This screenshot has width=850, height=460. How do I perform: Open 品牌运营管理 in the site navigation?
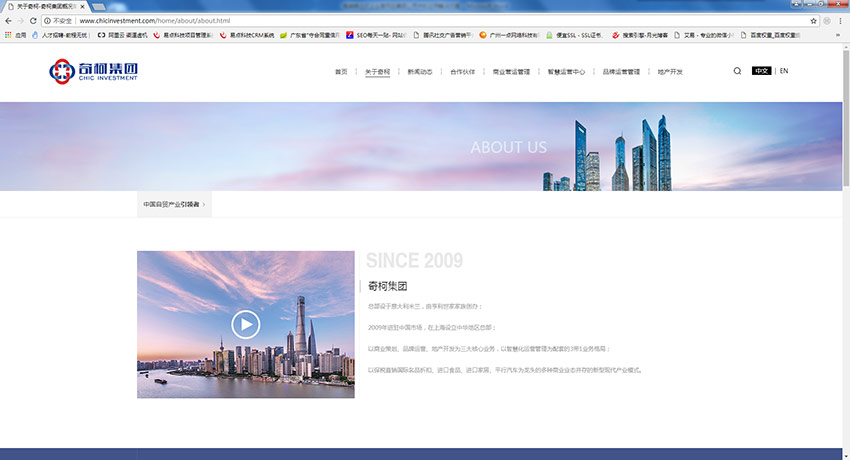(621, 72)
